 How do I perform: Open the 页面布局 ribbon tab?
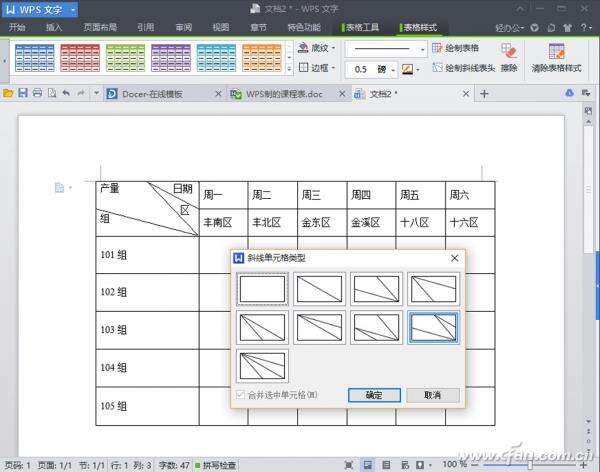[x=100, y=27]
